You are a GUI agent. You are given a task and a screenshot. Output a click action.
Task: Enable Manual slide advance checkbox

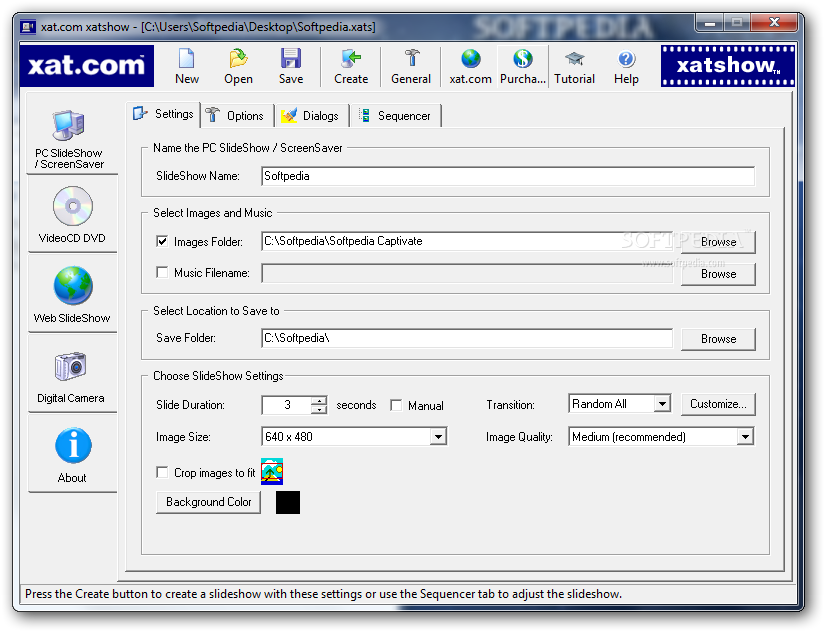point(396,405)
